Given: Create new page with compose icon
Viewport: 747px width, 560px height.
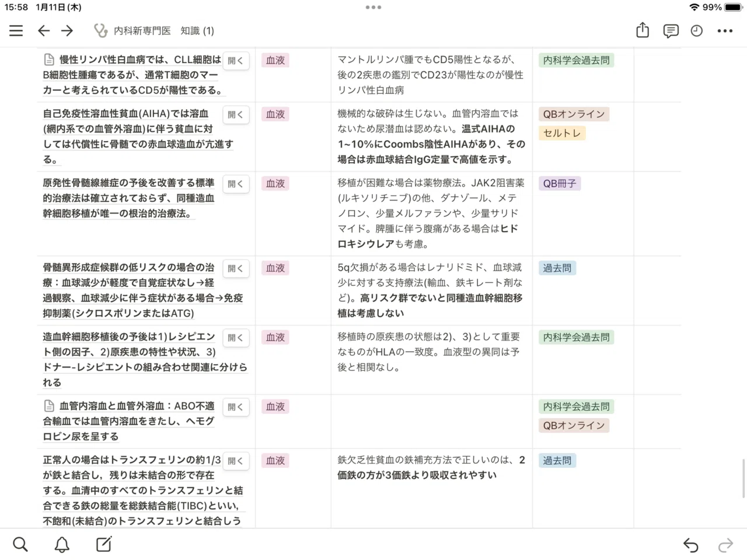Looking at the screenshot, I should tap(103, 544).
